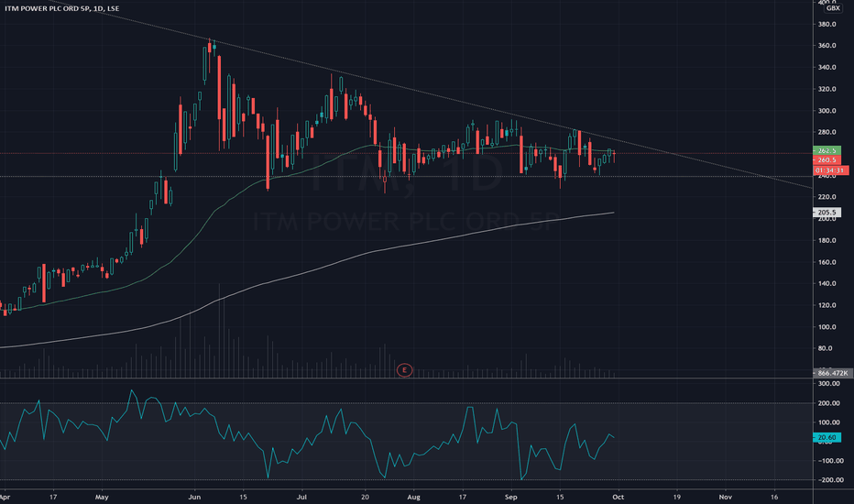Click the 120.0 price axis label
Screen dimensions: 854x504
click(827, 305)
